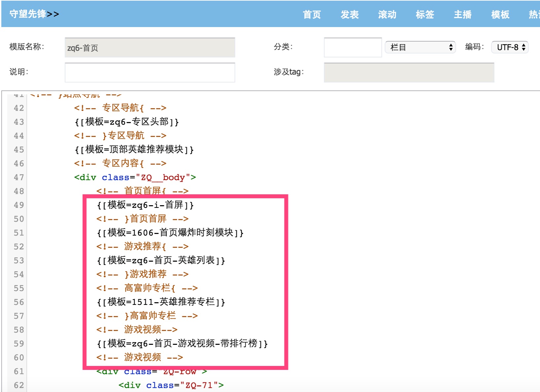Click line number 42 in gutter
540x392 pixels.
(x=19, y=108)
